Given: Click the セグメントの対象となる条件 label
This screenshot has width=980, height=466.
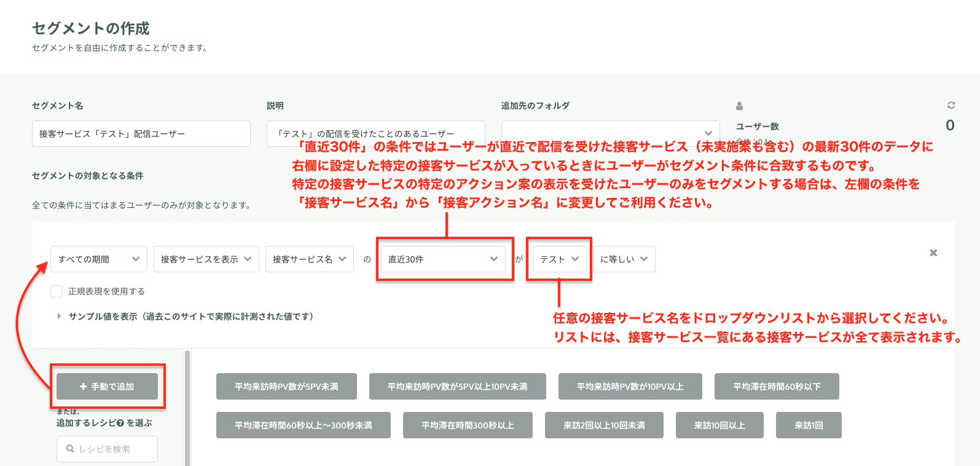Looking at the screenshot, I should [x=88, y=175].
